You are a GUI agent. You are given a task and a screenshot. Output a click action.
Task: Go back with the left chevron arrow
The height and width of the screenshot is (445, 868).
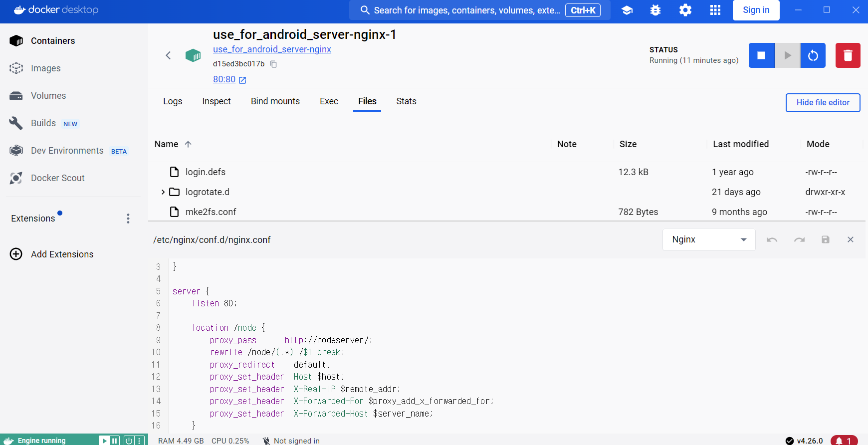(168, 55)
